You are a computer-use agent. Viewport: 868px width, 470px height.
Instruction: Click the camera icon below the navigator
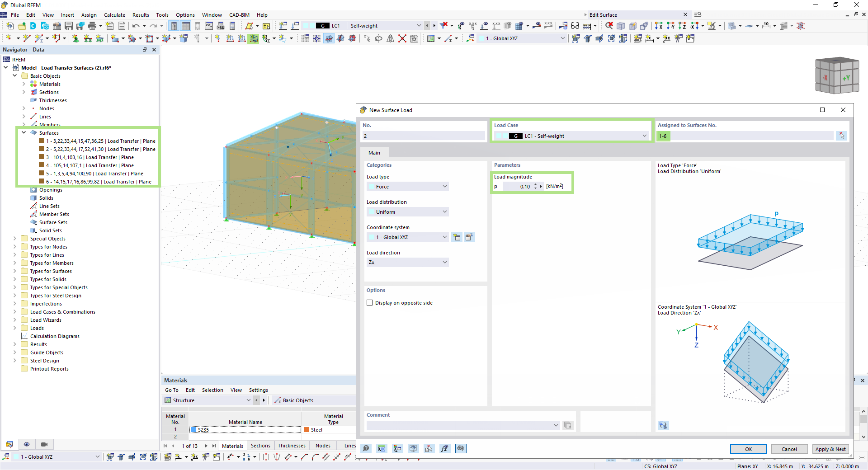click(x=44, y=445)
